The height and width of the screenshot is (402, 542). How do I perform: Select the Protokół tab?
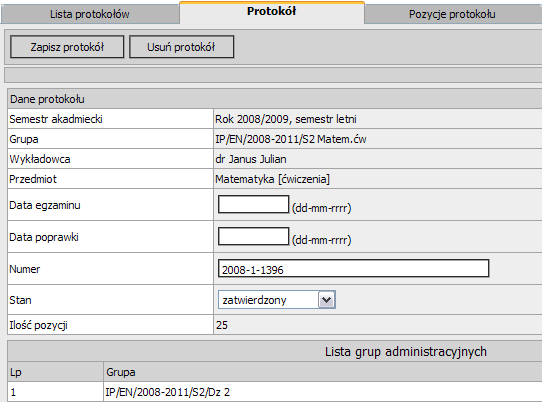click(272, 12)
